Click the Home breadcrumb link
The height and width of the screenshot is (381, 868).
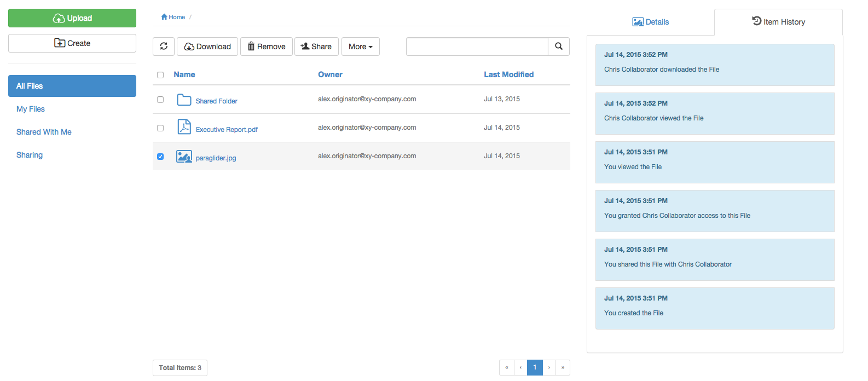173,17
